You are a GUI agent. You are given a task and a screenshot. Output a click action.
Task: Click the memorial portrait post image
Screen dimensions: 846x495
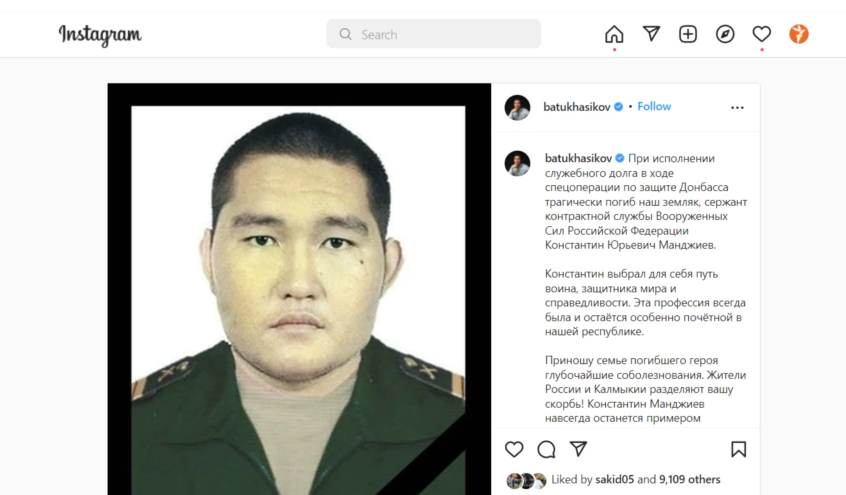click(299, 289)
